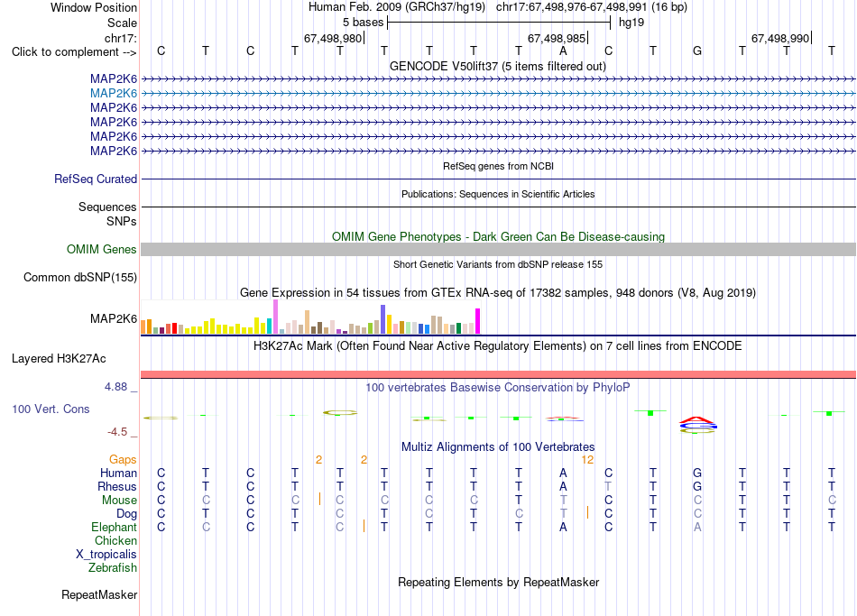
Task: Select the light blue MAP2K6 transcript label
Action: [x=114, y=94]
